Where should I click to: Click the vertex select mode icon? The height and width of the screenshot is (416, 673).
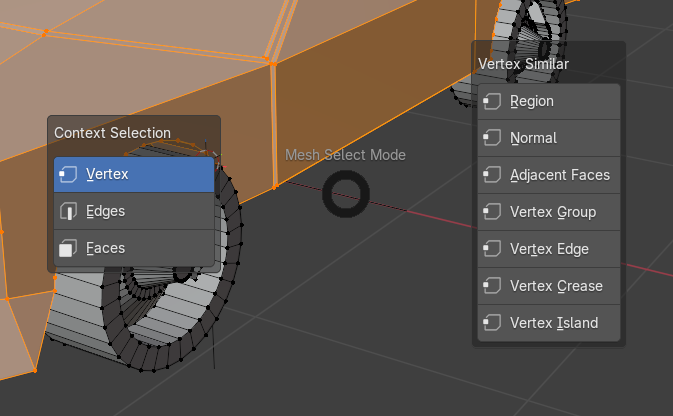(68, 174)
